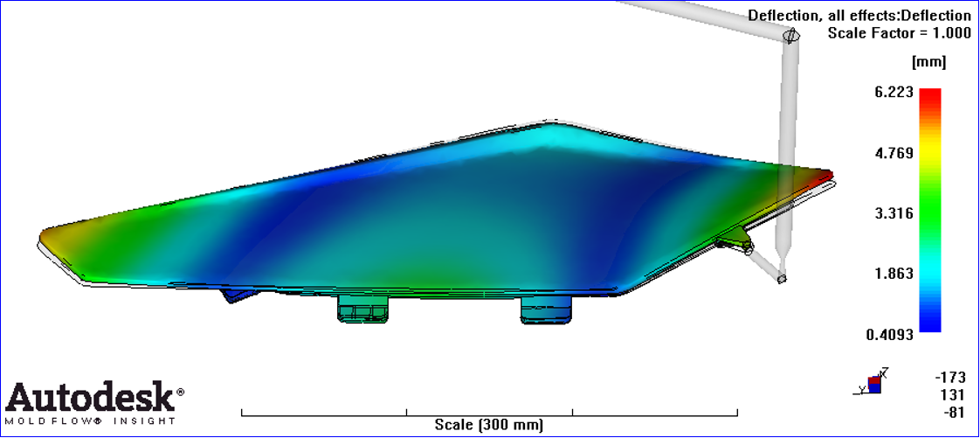The image size is (980, 438).
Task: Click the minimum value 0.4093
Action: point(889,334)
